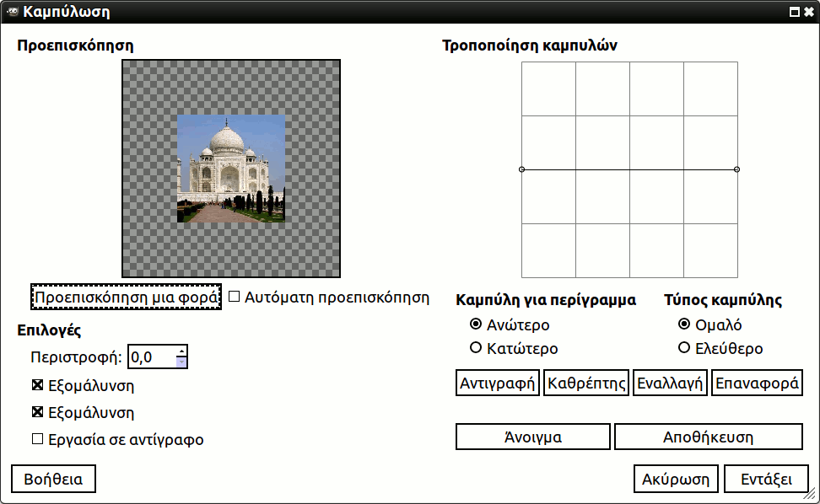Click the GIMP icon in the title bar
820x504 pixels.
(13, 12)
